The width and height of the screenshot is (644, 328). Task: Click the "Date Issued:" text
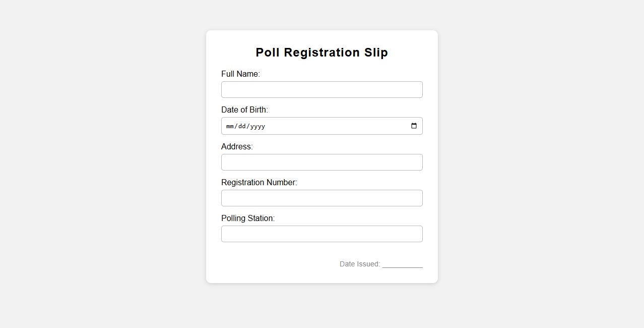359,264
